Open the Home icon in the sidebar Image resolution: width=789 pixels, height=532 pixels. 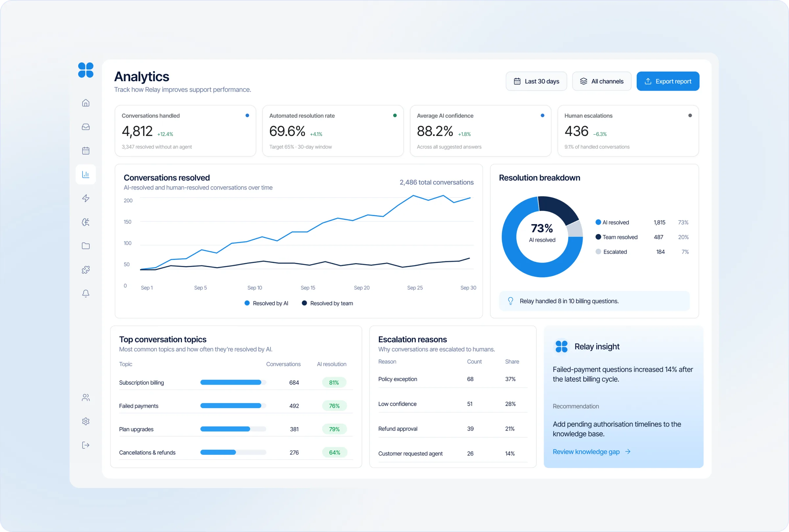point(86,103)
